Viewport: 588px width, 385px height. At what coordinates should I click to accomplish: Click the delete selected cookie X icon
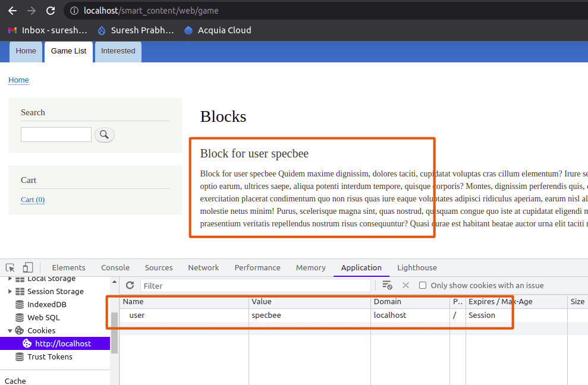pyautogui.click(x=405, y=286)
